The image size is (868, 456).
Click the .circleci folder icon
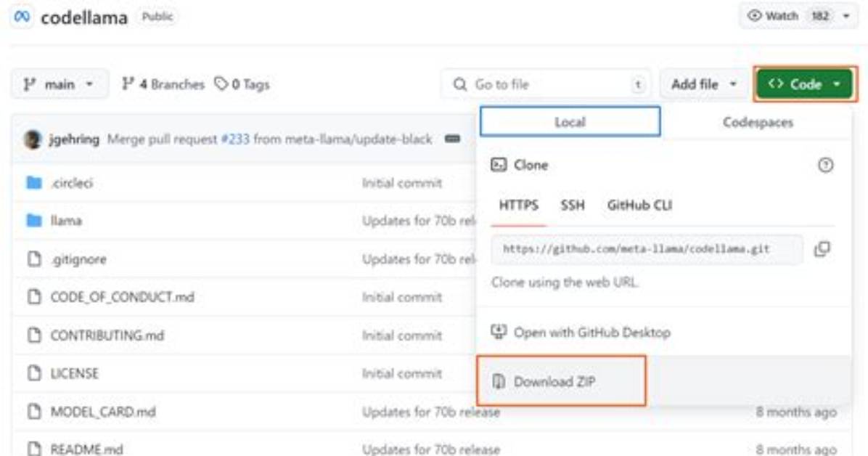tap(34, 182)
